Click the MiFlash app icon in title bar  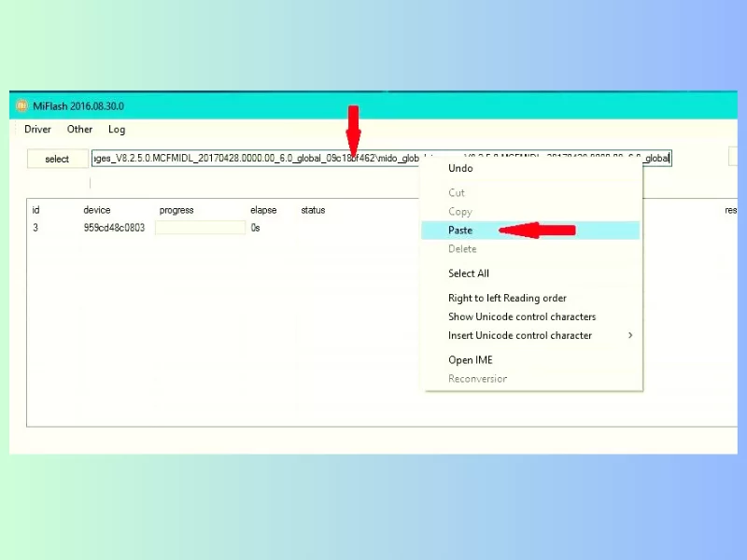[x=21, y=105]
